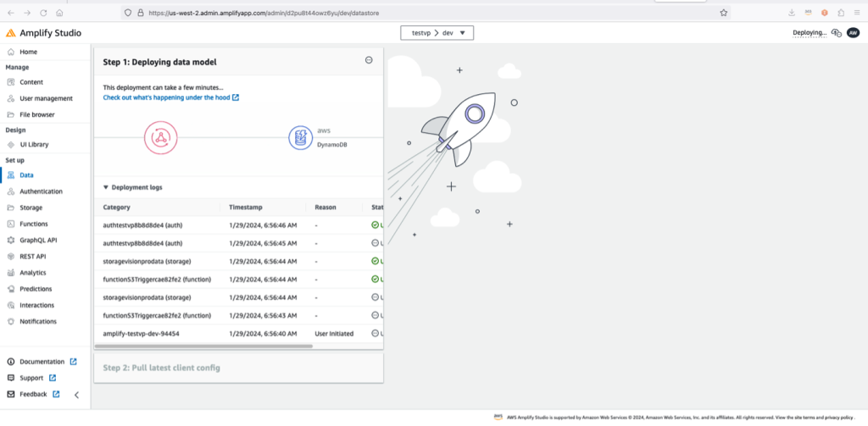Viewport: 868px width, 426px height.
Task: Click the AppSync pink circle icon
Action: [x=160, y=138]
